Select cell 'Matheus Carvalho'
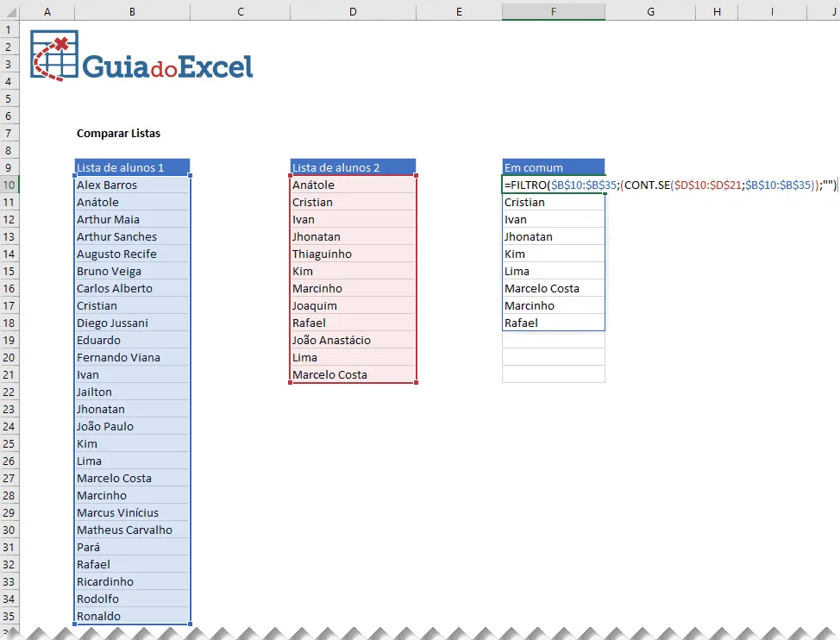The image size is (840, 640). coord(132,530)
